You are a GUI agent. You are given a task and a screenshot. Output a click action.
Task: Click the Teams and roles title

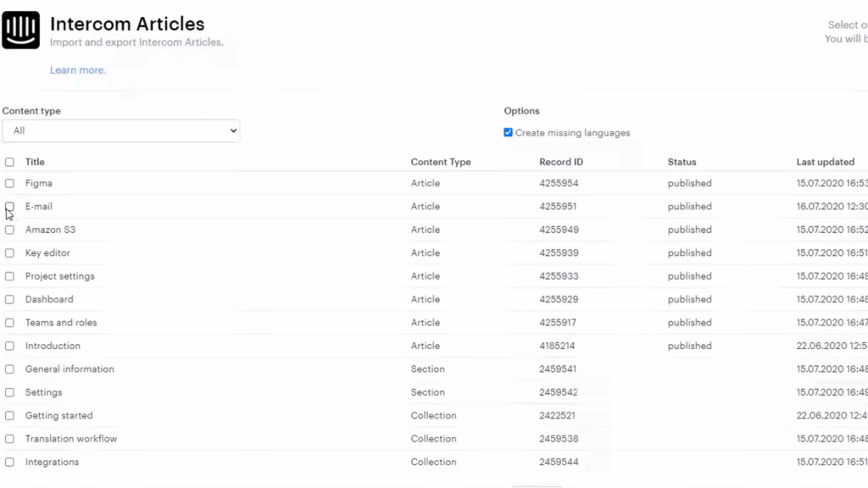tap(61, 323)
